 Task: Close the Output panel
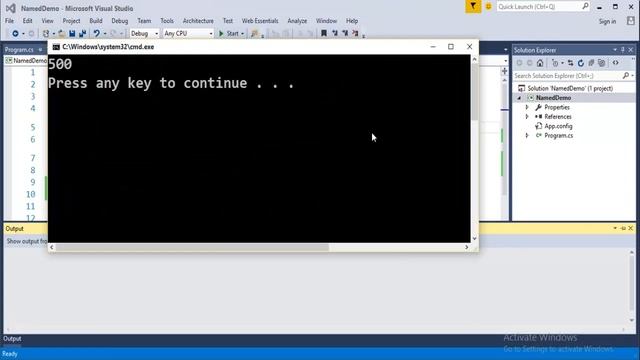pos(631,228)
